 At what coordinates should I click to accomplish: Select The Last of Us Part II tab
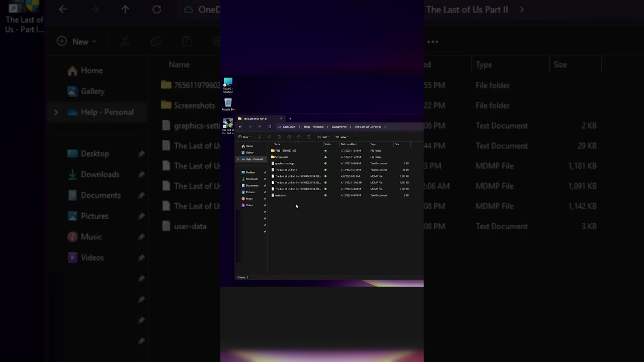(260, 119)
